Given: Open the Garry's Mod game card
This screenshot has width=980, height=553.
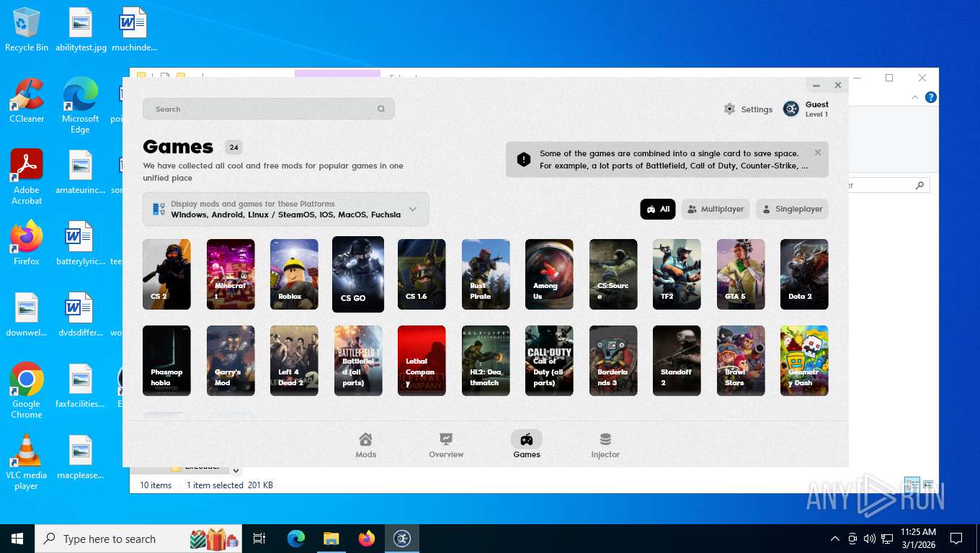Looking at the screenshot, I should pyautogui.click(x=231, y=361).
